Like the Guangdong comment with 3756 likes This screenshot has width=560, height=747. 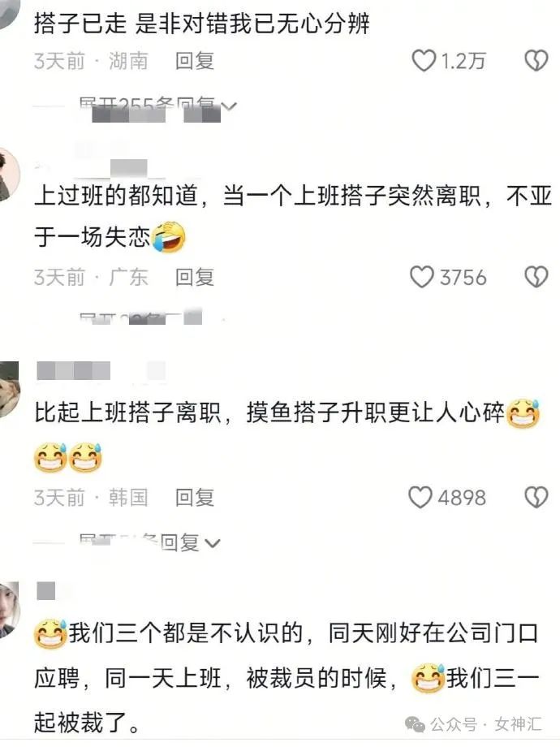[x=422, y=277]
